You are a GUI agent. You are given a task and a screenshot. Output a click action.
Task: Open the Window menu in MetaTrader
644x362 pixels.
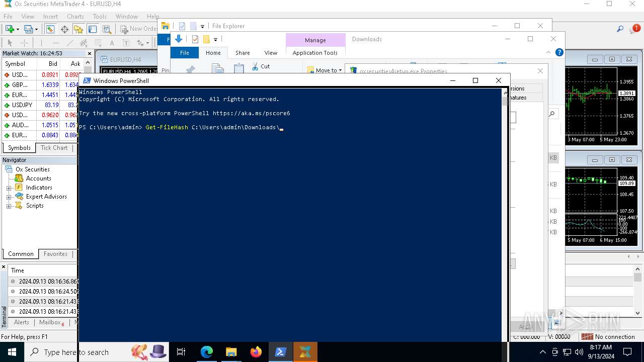point(127,16)
